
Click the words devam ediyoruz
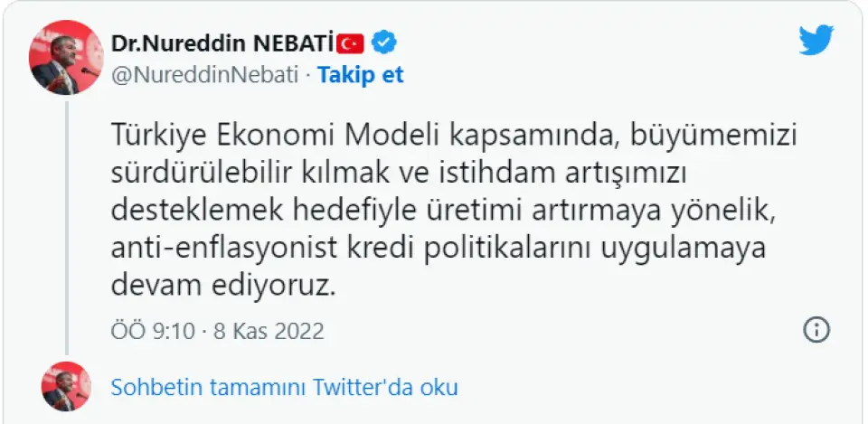[x=222, y=285]
